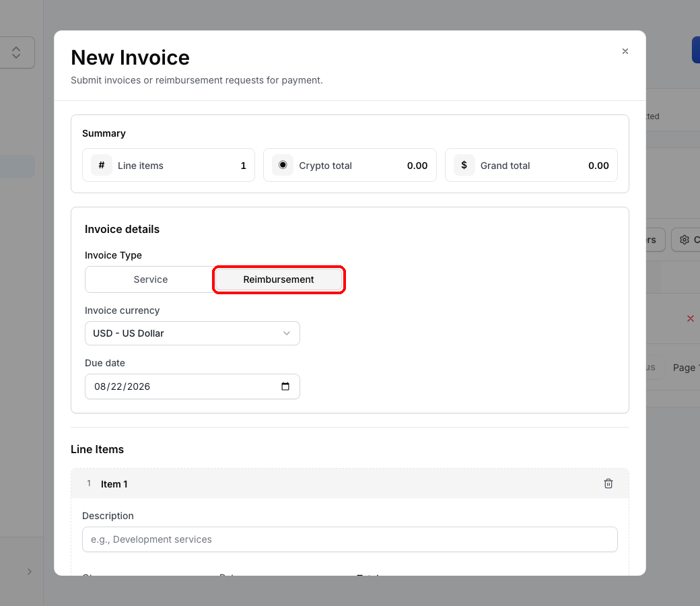The height and width of the screenshot is (606, 700).
Task: Click the blue button at top right edge
Action: (x=696, y=50)
